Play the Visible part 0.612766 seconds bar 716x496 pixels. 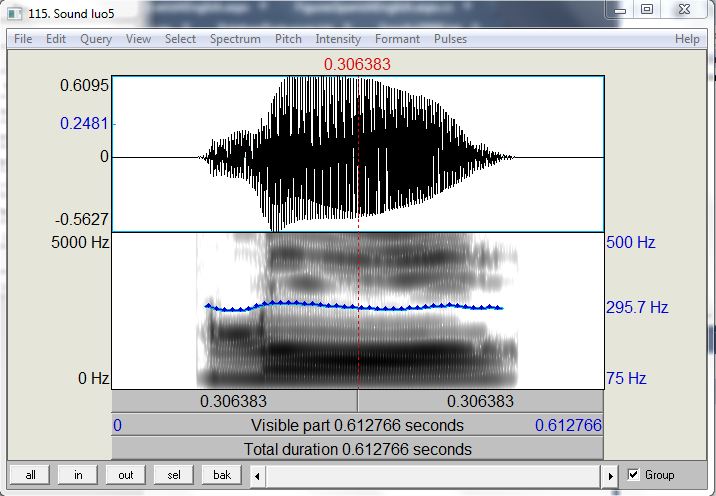(358, 425)
